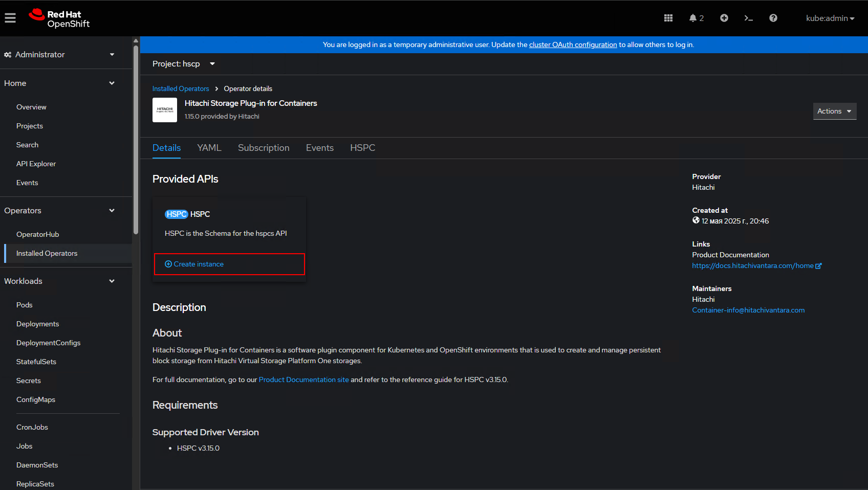Collapse the Operators navigation section

point(59,210)
